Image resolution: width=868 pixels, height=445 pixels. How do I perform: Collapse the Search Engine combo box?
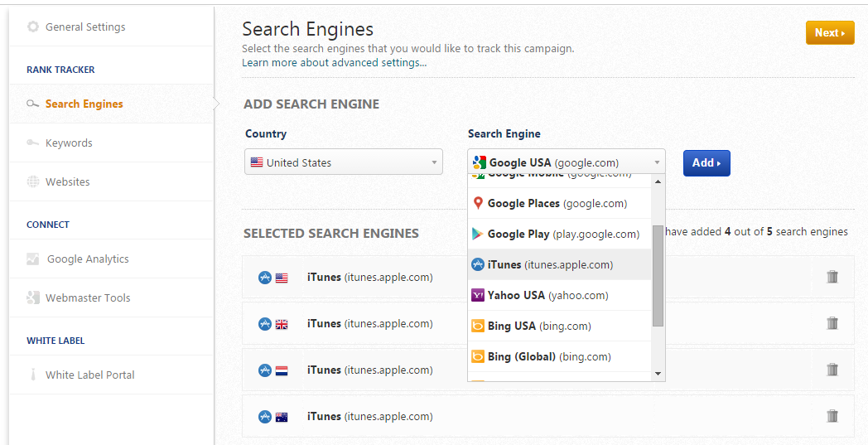567,162
